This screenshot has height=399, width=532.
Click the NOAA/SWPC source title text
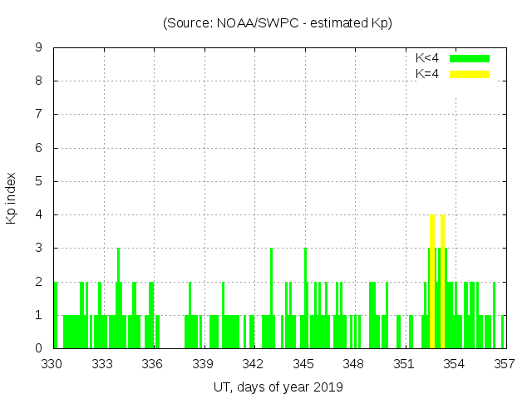pyautogui.click(x=278, y=23)
